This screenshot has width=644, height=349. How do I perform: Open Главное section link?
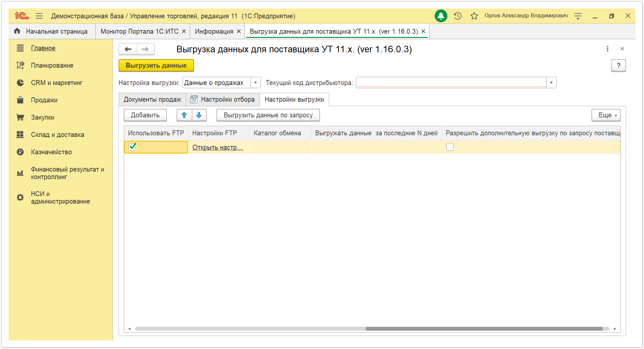[x=43, y=48]
